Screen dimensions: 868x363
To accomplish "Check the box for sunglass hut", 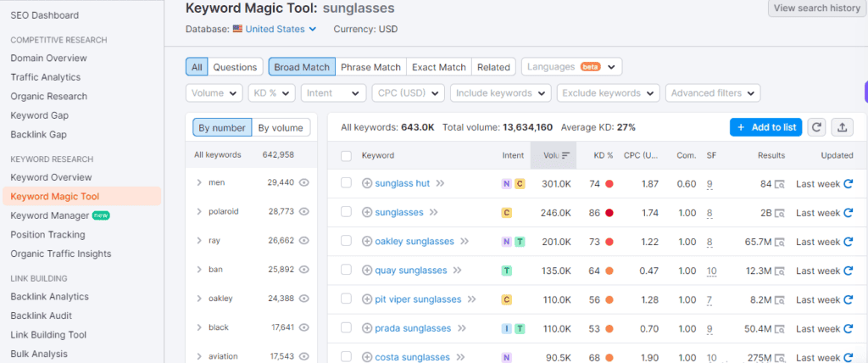I will point(346,183).
